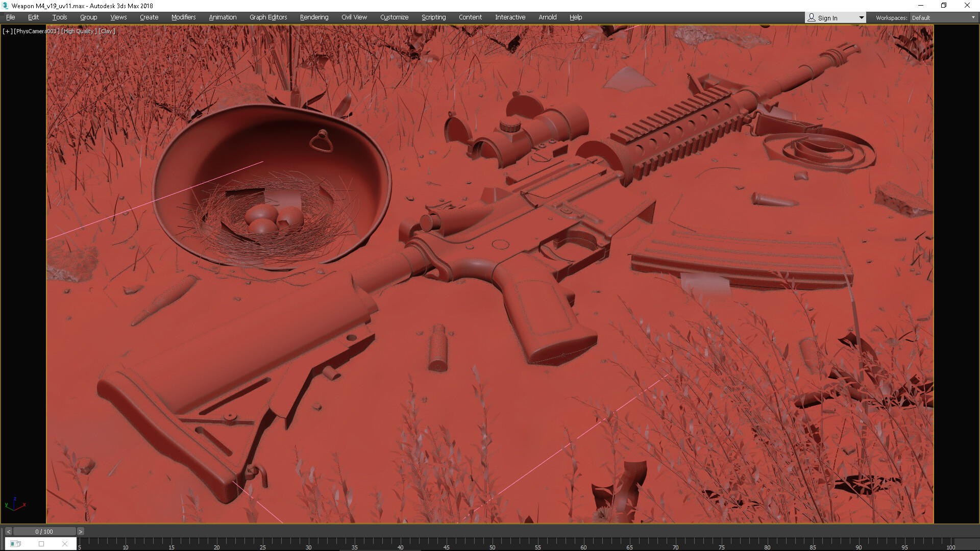This screenshot has width=980, height=551.
Task: Open the viewport [+] general menu
Action: [7, 31]
